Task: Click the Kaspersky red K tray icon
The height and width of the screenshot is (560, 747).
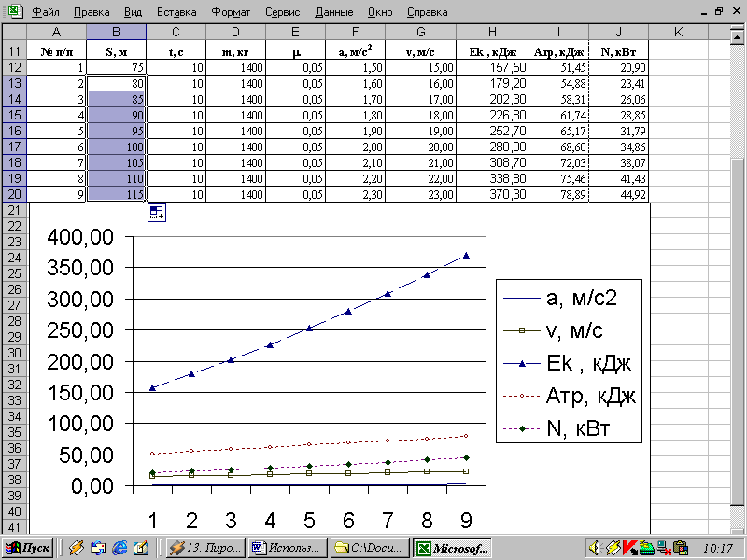Action: coord(630,547)
